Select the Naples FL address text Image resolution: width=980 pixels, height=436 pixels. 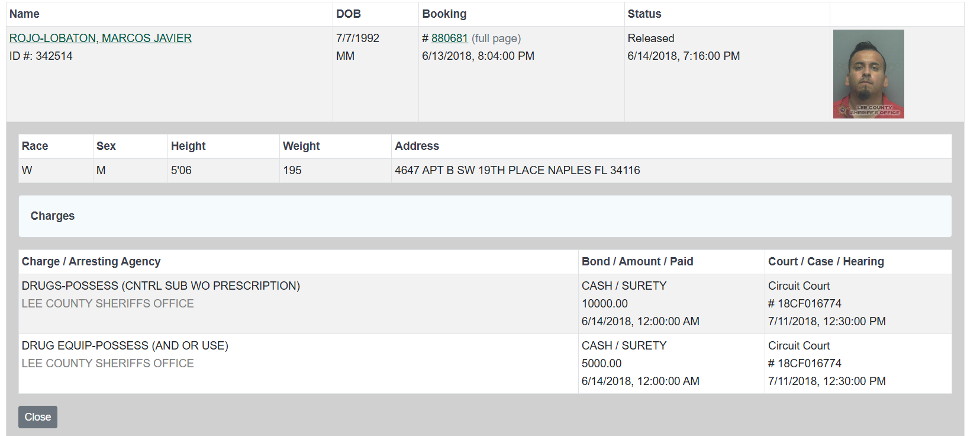[x=517, y=170]
